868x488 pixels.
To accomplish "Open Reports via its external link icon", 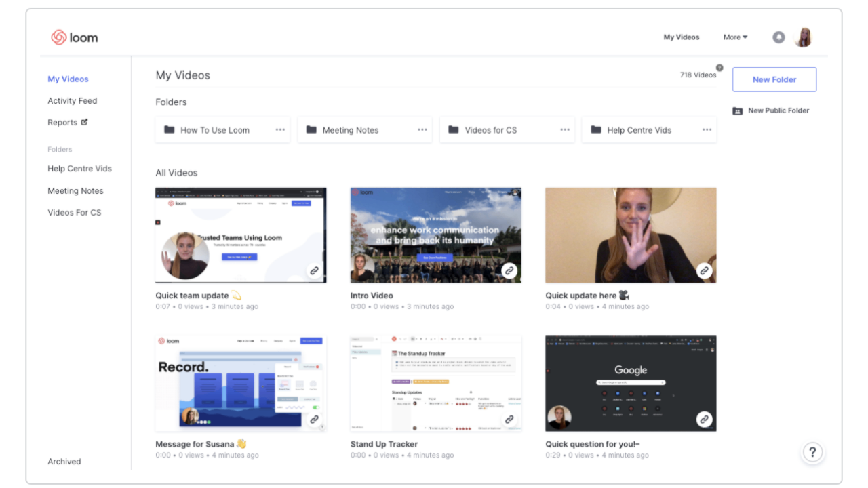I will (x=84, y=122).
